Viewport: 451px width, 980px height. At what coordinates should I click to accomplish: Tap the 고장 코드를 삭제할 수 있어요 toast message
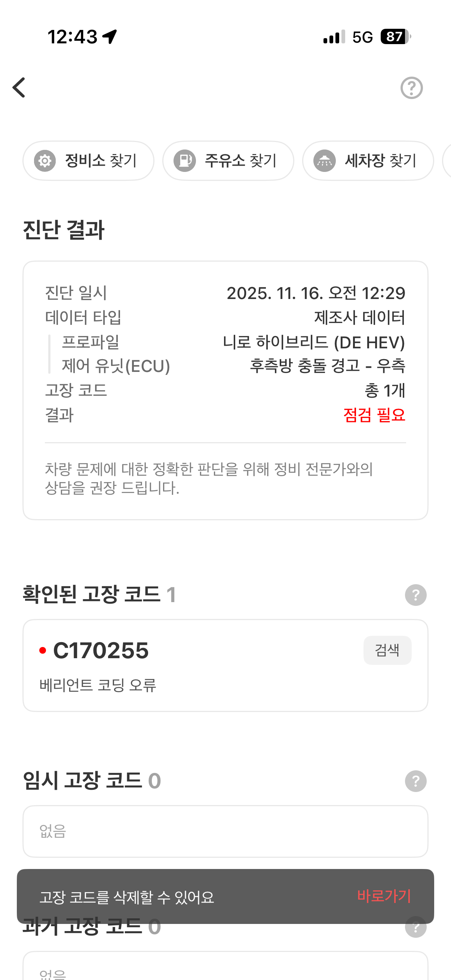coord(127,897)
